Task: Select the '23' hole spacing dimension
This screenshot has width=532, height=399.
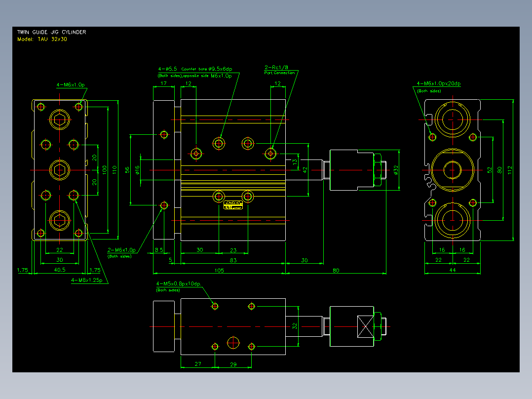Action: coord(233,250)
